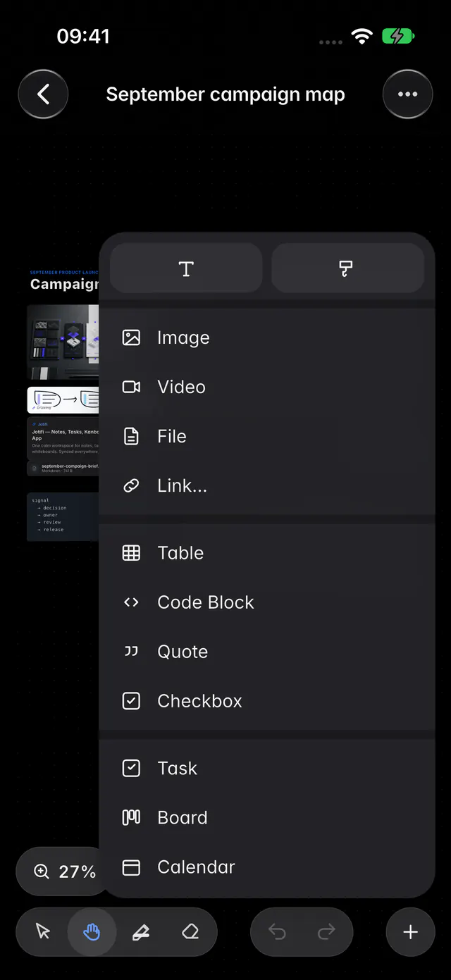
Task: Click the Table grid icon
Action: pyautogui.click(x=131, y=553)
